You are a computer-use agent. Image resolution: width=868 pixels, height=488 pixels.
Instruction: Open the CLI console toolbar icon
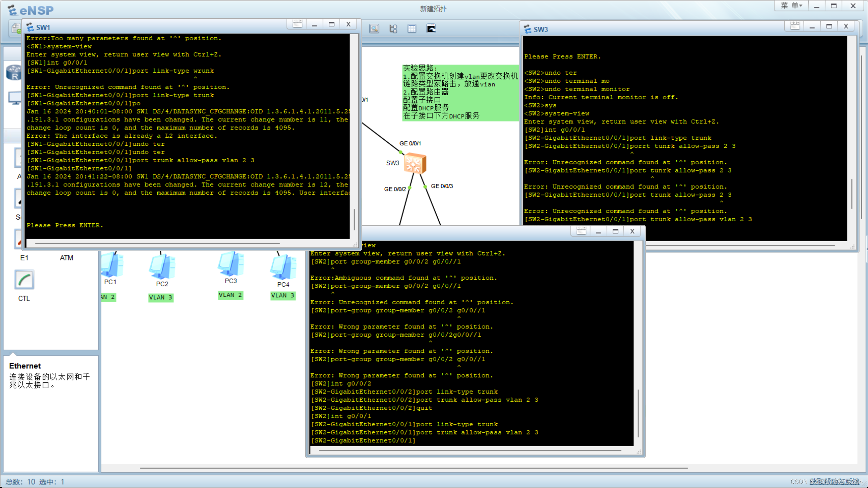(431, 28)
